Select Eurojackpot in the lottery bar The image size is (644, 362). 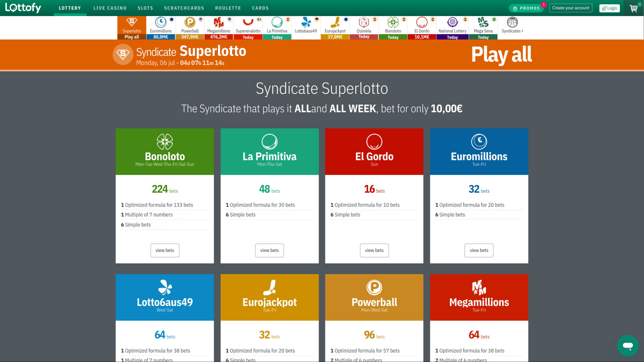tap(335, 28)
